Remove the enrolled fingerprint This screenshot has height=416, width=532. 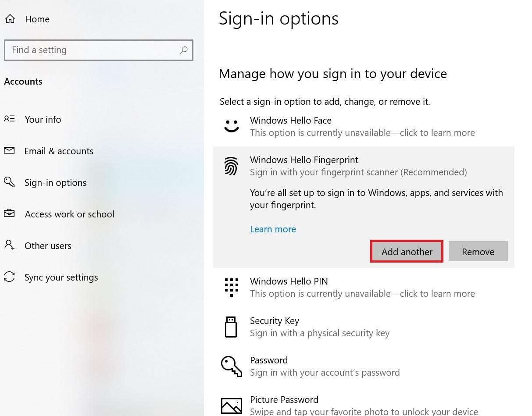tap(478, 252)
